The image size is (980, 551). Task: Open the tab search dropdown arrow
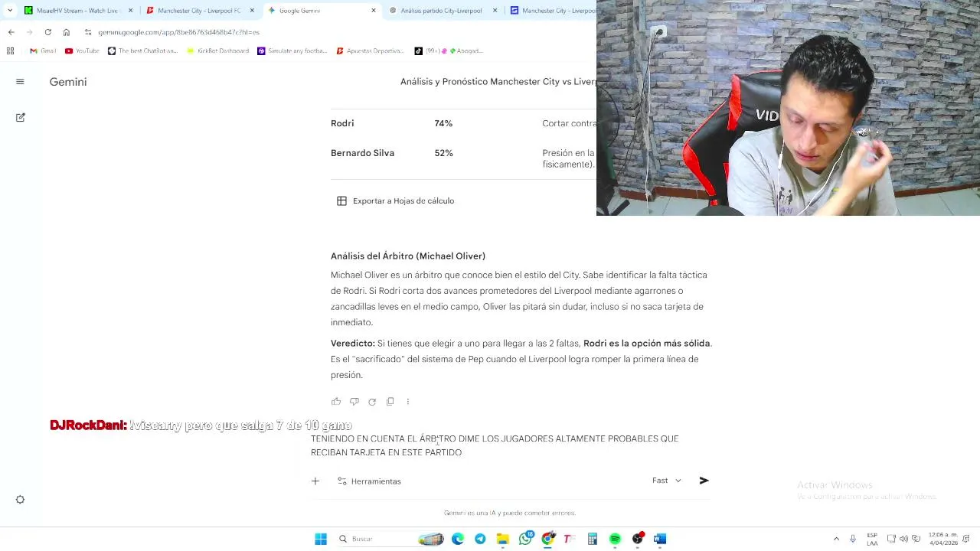coord(10,11)
